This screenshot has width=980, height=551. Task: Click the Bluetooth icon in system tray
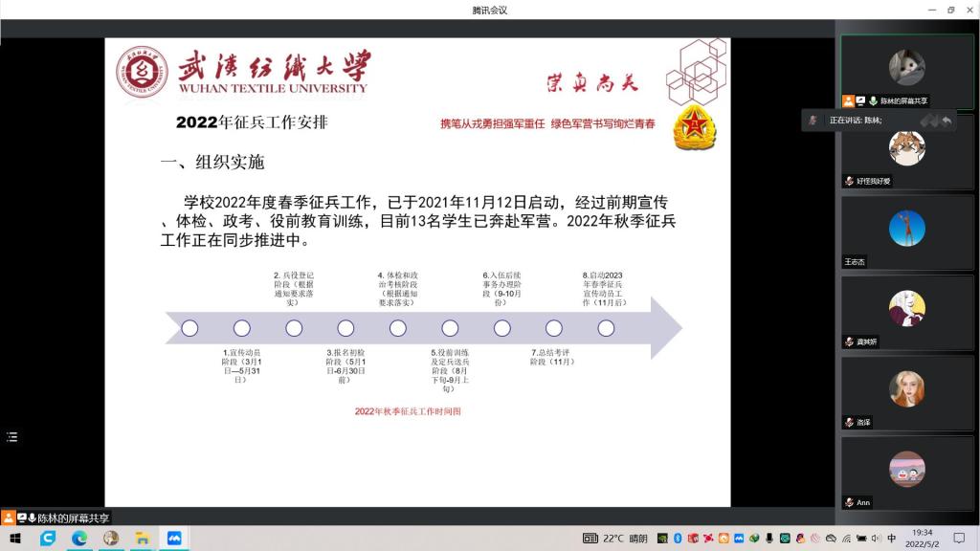678,539
